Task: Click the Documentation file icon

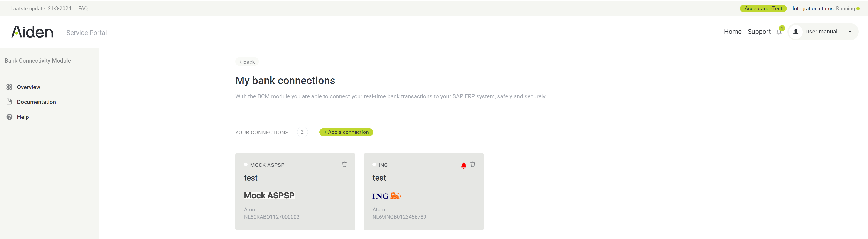Action: [x=9, y=102]
